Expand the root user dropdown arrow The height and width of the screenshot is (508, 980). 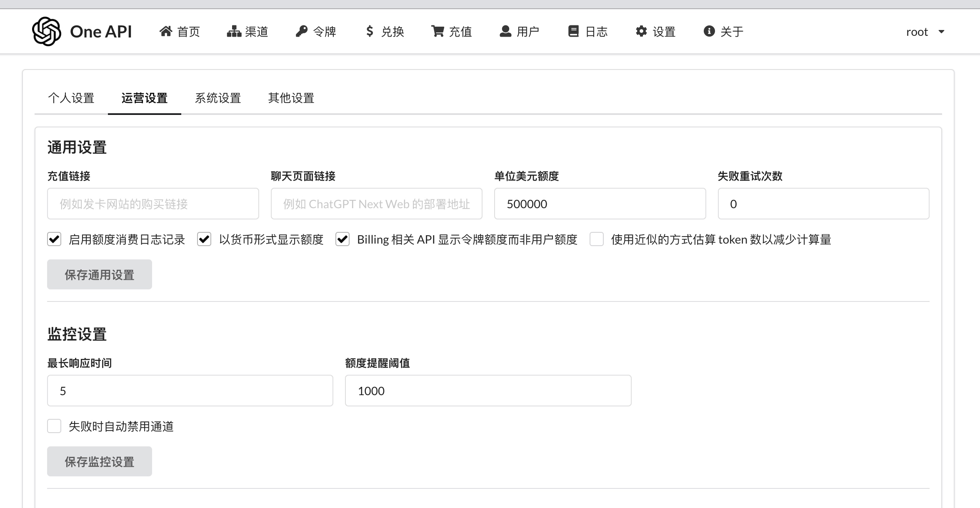[x=941, y=32]
